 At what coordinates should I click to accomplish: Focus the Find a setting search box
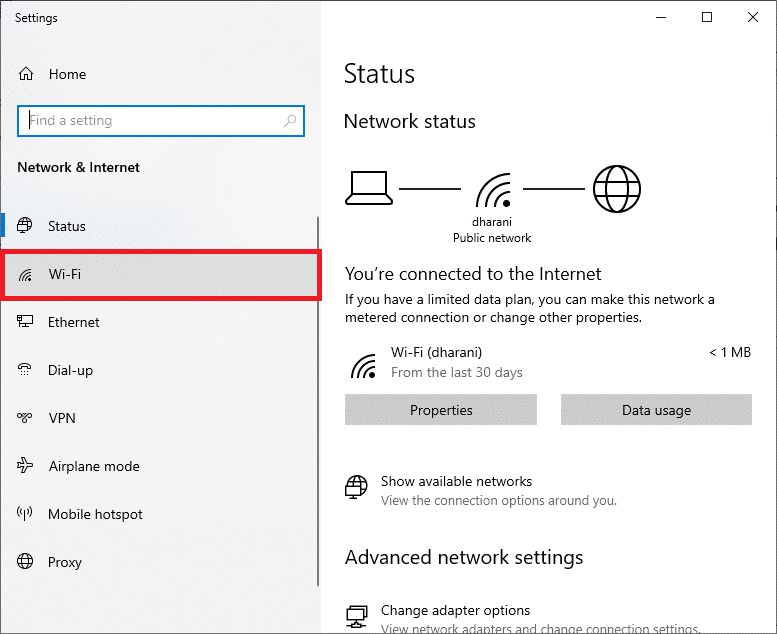tap(161, 120)
